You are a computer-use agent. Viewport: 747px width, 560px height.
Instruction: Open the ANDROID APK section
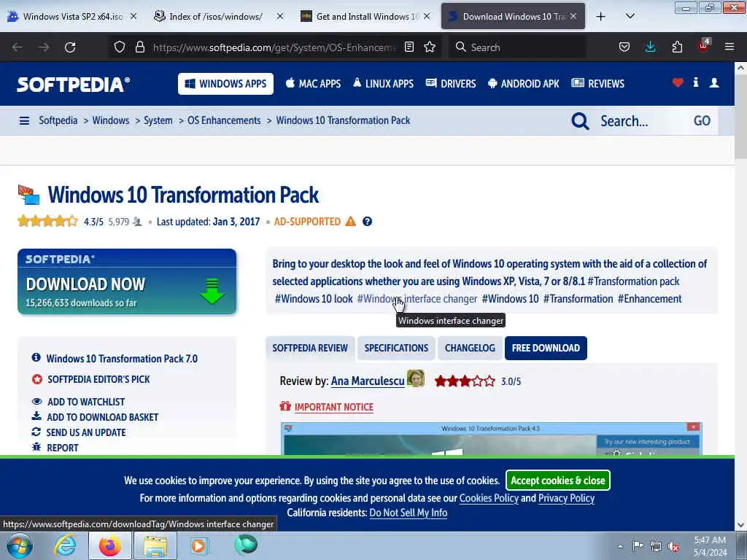coord(524,84)
